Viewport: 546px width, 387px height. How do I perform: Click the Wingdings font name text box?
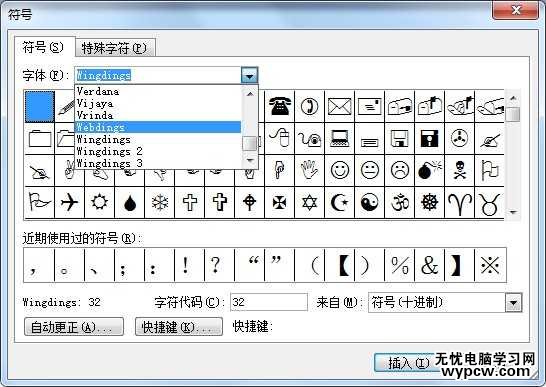(158, 75)
